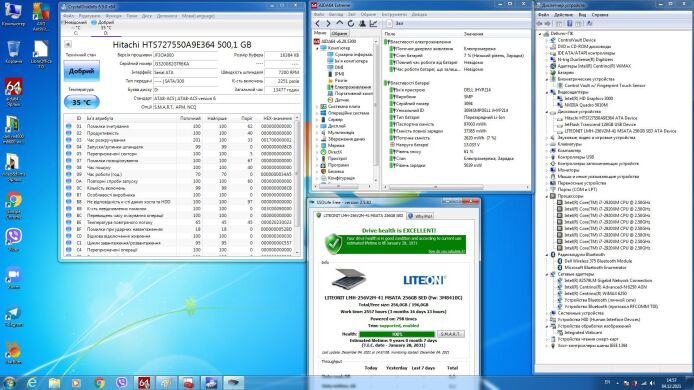Go up one level in AIDA64
694x390 pixels.
point(339,23)
